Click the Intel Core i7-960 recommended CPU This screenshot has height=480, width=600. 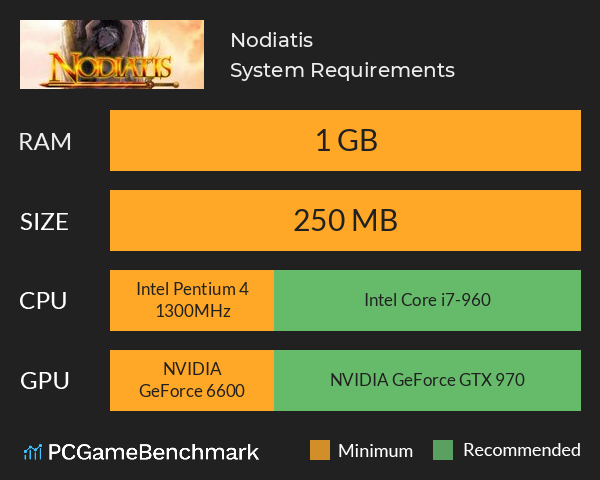click(x=427, y=300)
